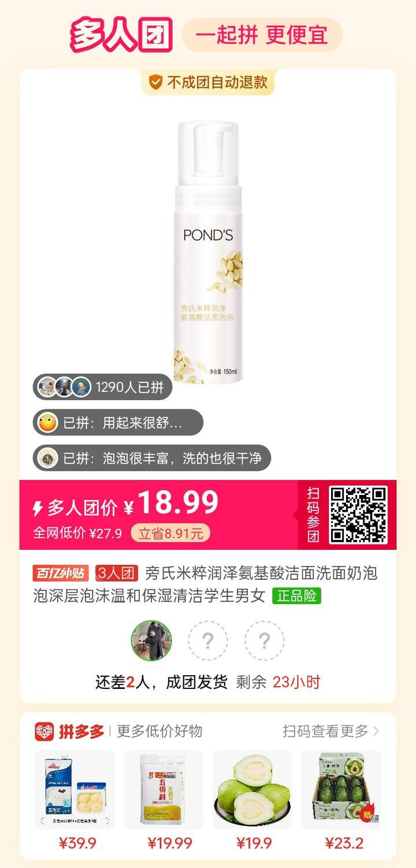Image resolution: width=416 pixels, height=868 pixels.
Task: Click the Pinduoduo heart logo icon
Action: [44, 732]
